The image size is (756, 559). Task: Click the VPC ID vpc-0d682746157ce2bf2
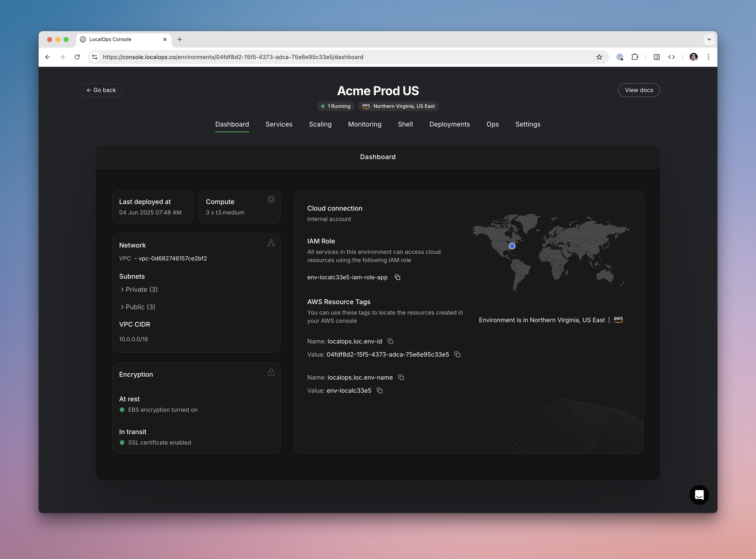pyautogui.click(x=172, y=259)
